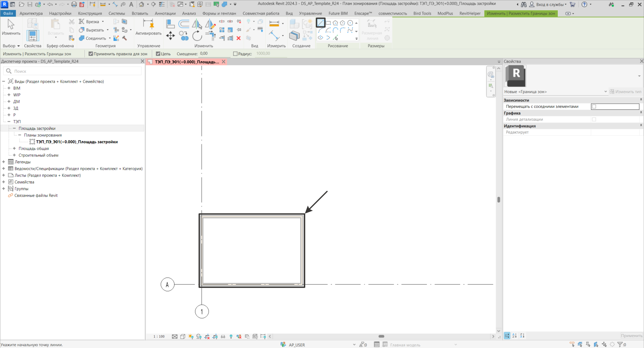
Task: Open the visual style cube icon
Action: [x=183, y=337]
